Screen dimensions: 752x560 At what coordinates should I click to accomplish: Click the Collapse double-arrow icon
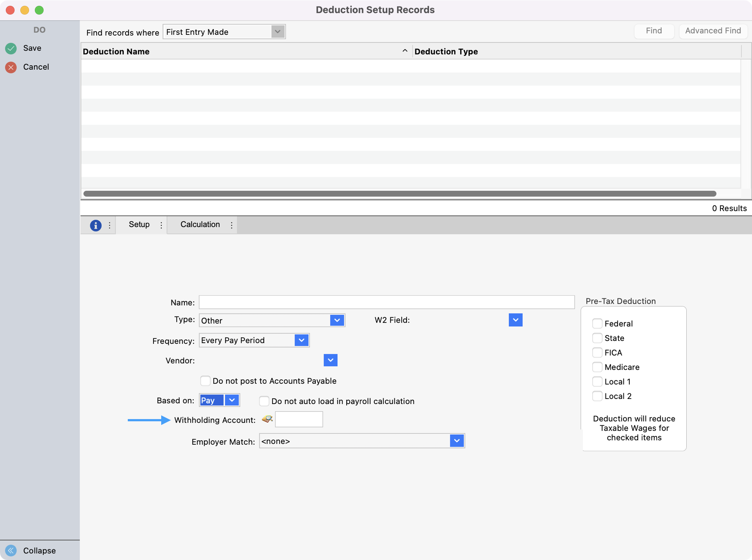tap(11, 550)
